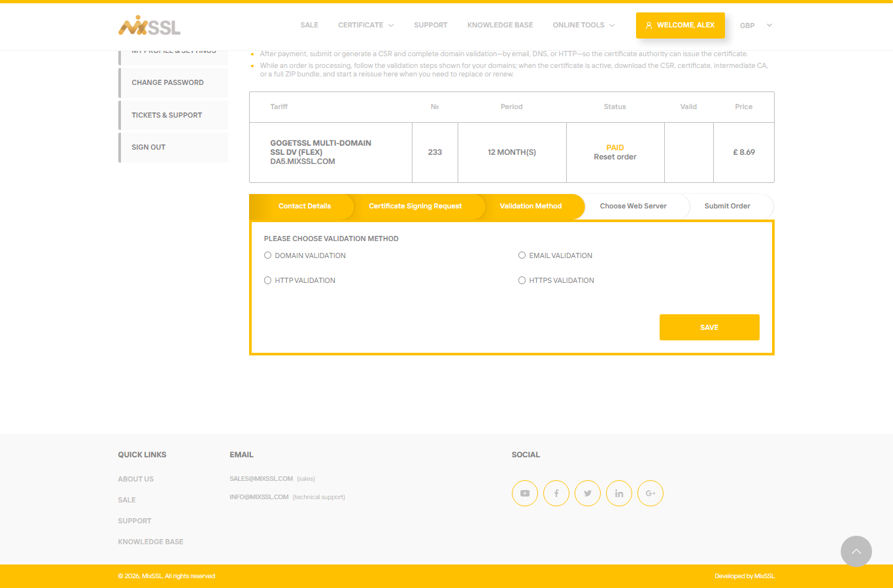Image resolution: width=893 pixels, height=588 pixels.
Task: Click Sign Out in sidebar
Action: pyautogui.click(x=173, y=147)
